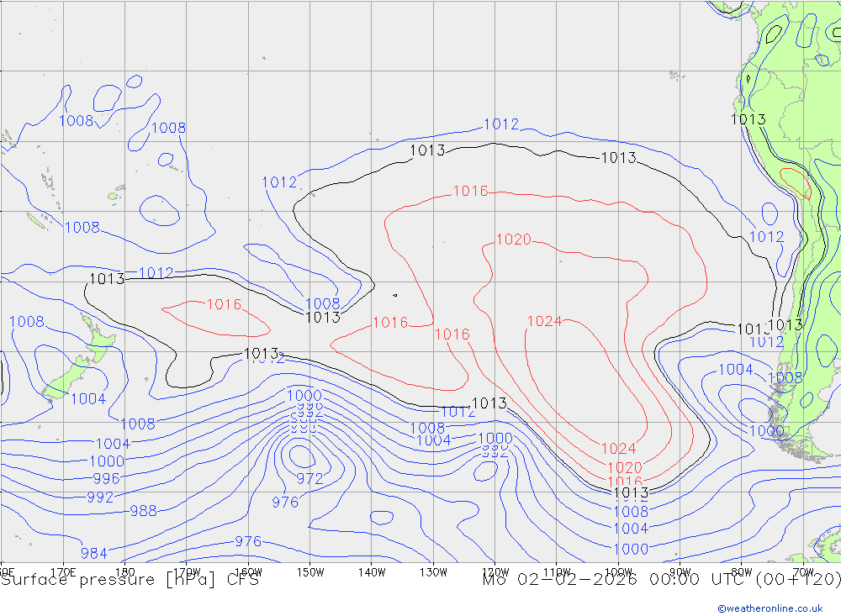Select the CFS model name in the title
Image resolution: width=841 pixels, height=616 pixels.
[243, 580]
